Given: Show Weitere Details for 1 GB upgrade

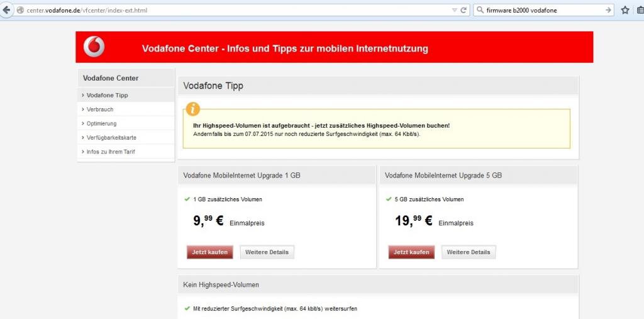Looking at the screenshot, I should (x=267, y=252).
